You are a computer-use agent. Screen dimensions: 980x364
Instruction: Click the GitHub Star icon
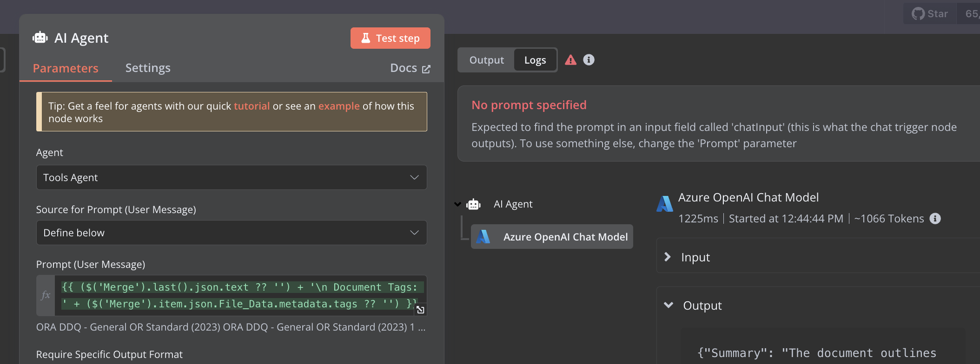[918, 14]
